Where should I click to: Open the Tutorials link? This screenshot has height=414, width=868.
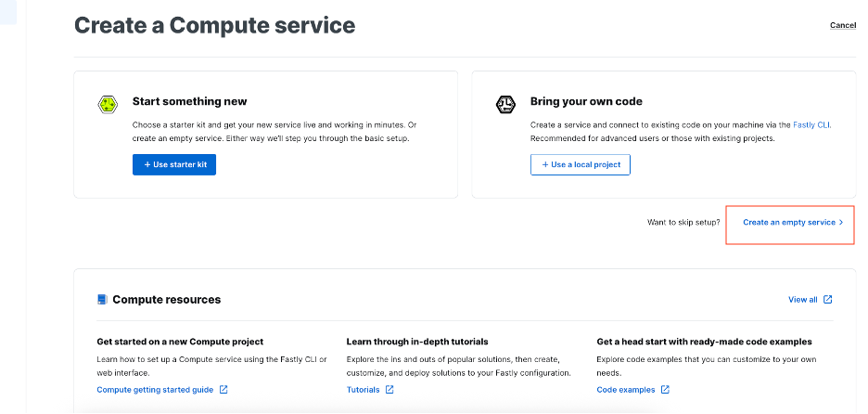coord(364,390)
